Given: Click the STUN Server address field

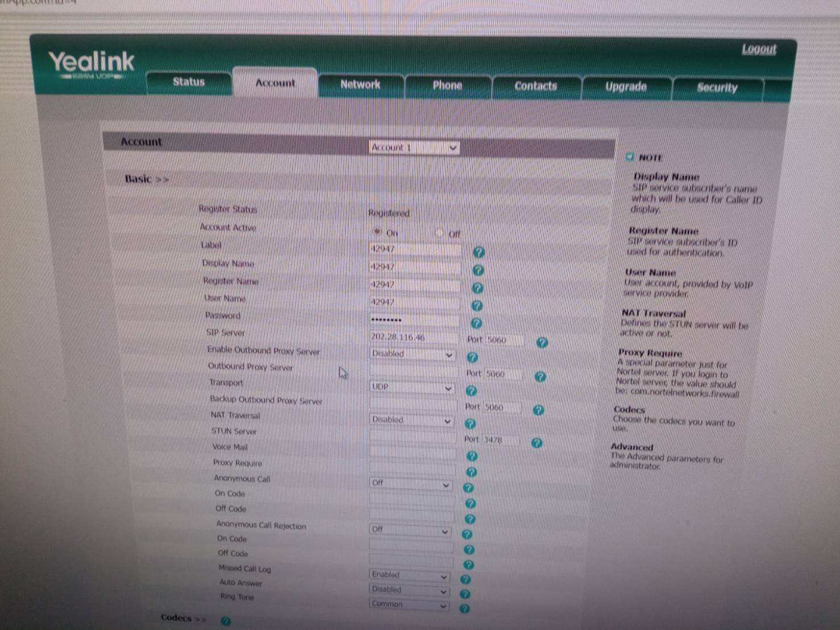Looking at the screenshot, I should coord(413,437).
